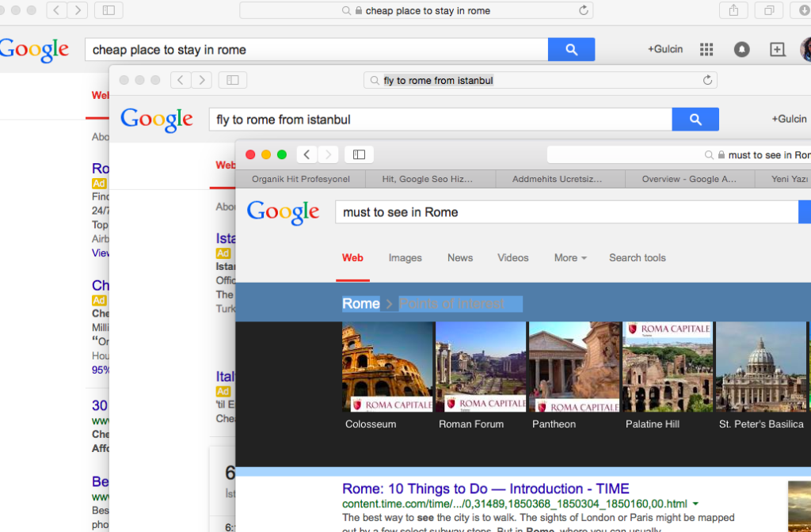
Task: Click the show-tabs icon in the back window toolbar
Action: 769,10
